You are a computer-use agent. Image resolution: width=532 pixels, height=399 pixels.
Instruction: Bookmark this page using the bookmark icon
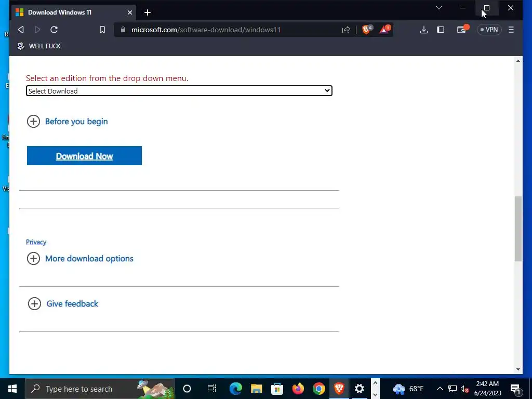102,30
